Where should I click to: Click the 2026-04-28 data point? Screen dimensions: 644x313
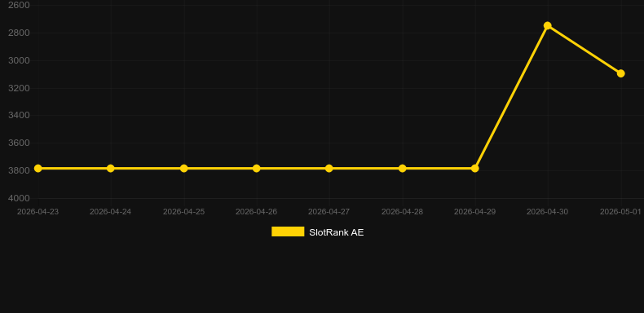(x=403, y=169)
